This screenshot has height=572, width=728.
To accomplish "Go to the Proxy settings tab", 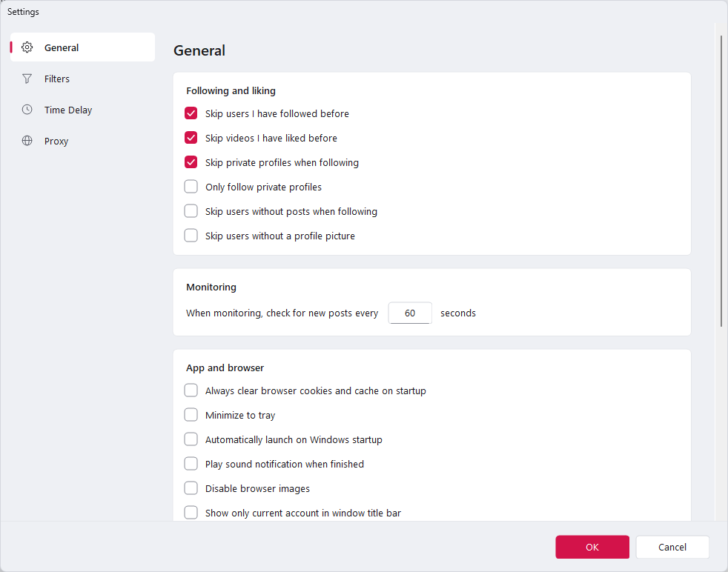I will (x=82, y=141).
